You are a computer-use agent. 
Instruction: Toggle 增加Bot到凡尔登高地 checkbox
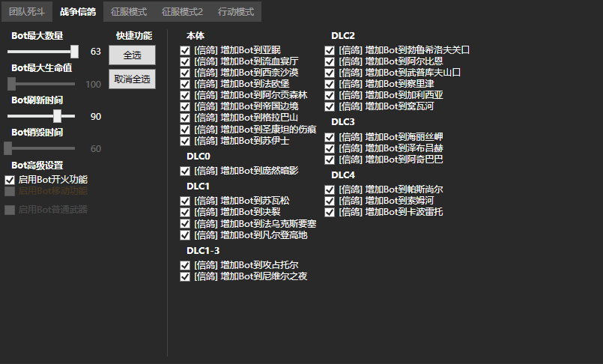pyautogui.click(x=185, y=235)
